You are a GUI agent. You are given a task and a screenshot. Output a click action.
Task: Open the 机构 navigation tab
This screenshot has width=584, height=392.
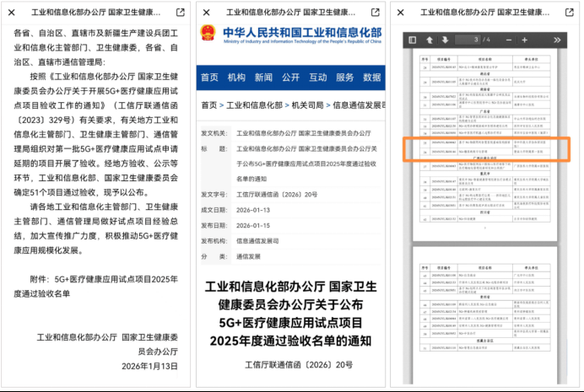coord(236,78)
